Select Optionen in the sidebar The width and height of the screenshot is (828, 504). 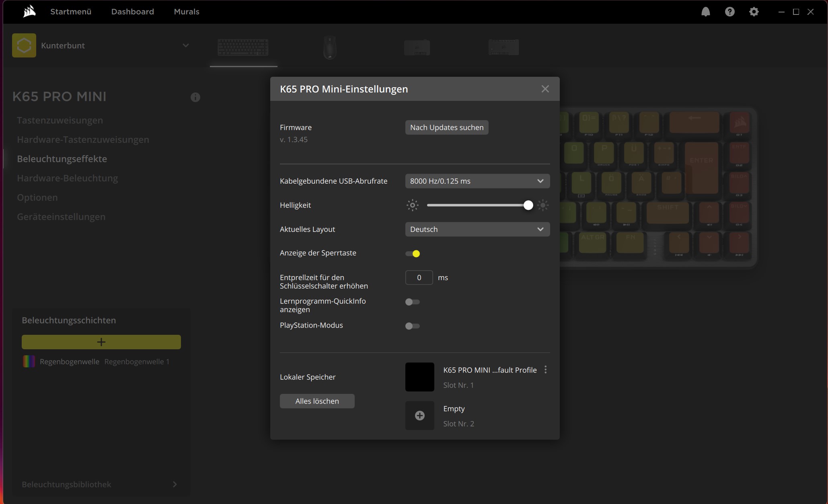pos(37,197)
